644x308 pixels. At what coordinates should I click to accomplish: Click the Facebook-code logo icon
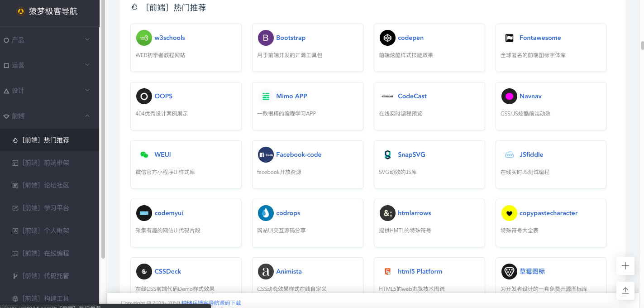pyautogui.click(x=266, y=155)
